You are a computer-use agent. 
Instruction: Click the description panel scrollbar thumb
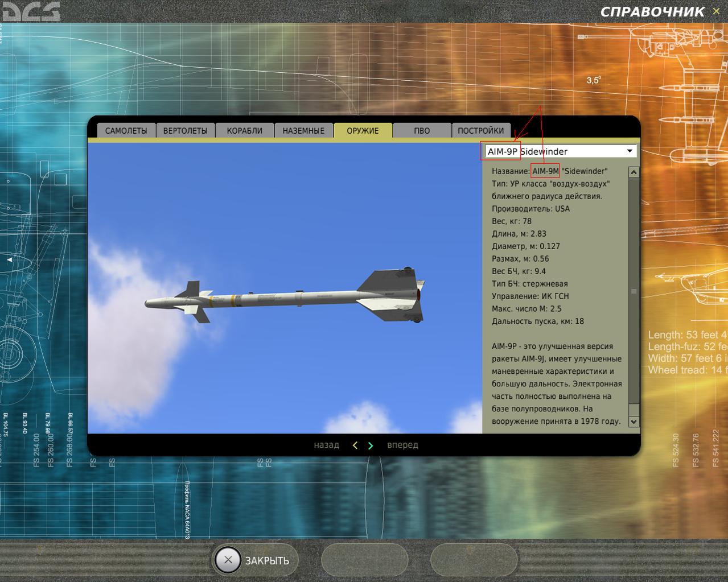(634, 291)
